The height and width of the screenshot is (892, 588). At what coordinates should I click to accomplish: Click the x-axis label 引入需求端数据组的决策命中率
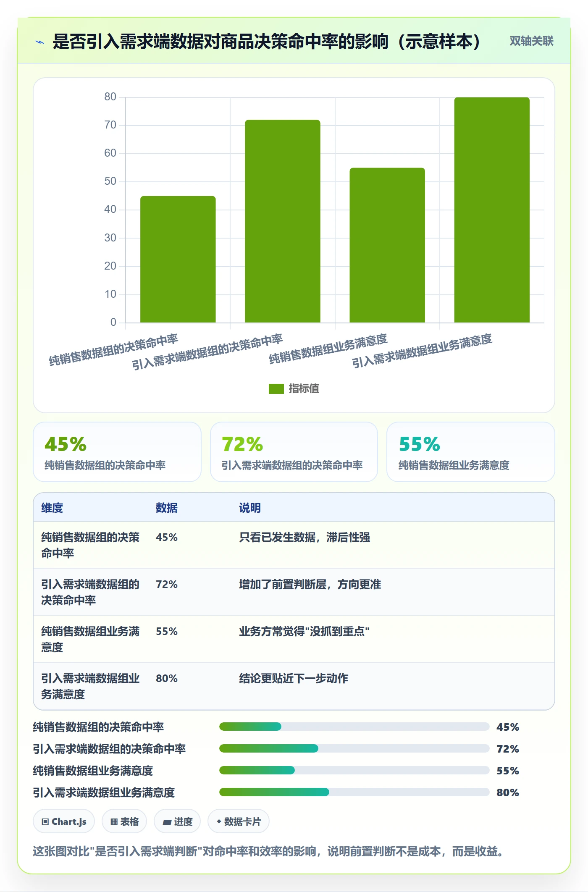coord(207,352)
